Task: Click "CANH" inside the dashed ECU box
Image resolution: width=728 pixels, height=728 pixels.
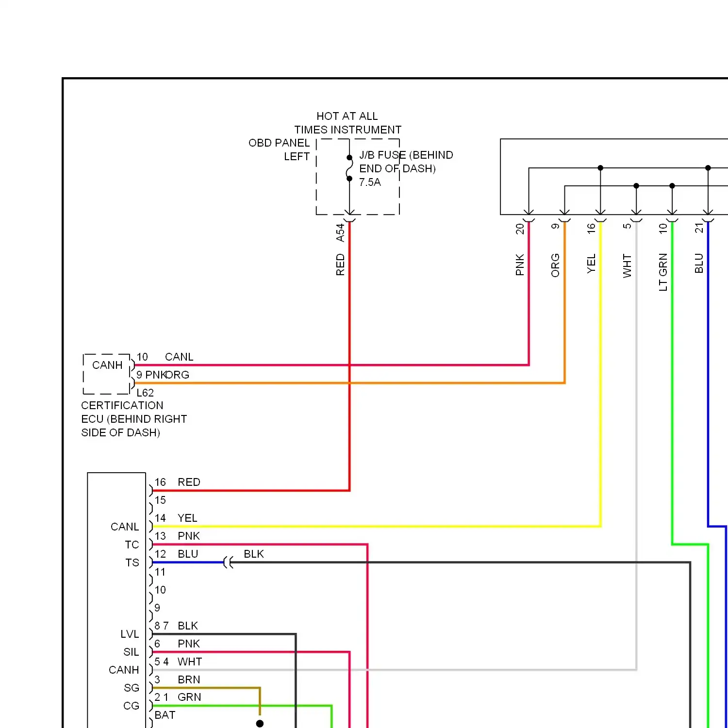Action: [x=107, y=365]
